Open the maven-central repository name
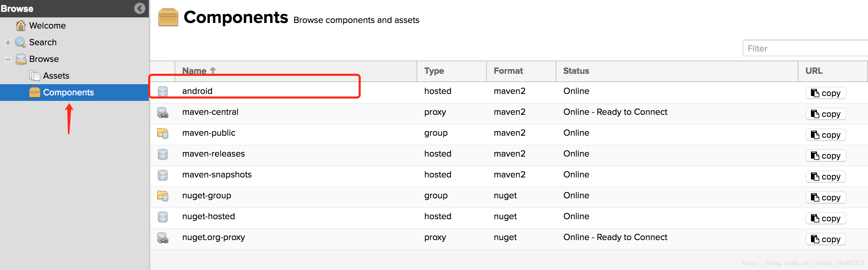Image resolution: width=868 pixels, height=270 pixels. pyautogui.click(x=210, y=112)
